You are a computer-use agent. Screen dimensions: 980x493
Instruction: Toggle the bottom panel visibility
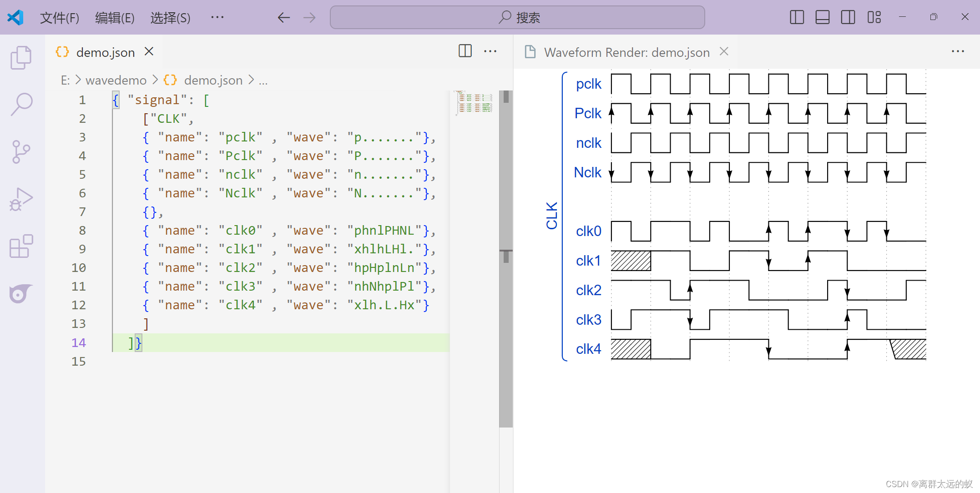[822, 18]
